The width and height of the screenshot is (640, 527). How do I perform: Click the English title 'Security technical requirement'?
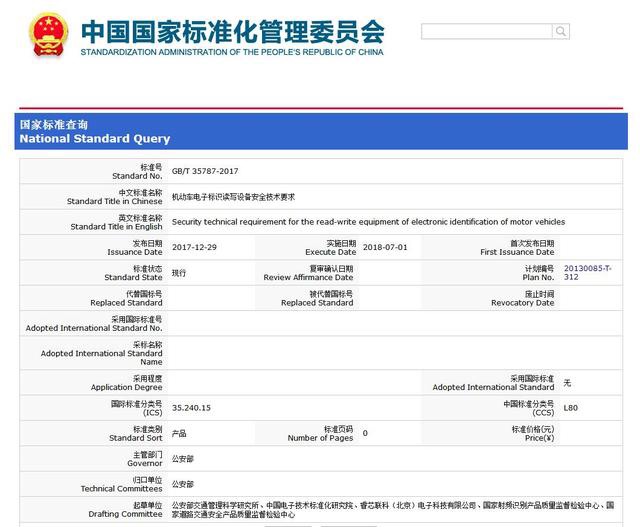point(368,222)
